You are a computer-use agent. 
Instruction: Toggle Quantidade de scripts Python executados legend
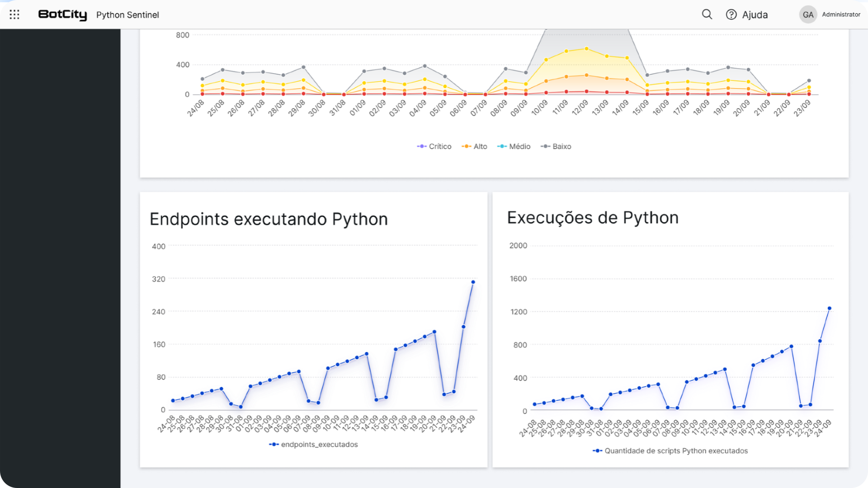point(670,451)
